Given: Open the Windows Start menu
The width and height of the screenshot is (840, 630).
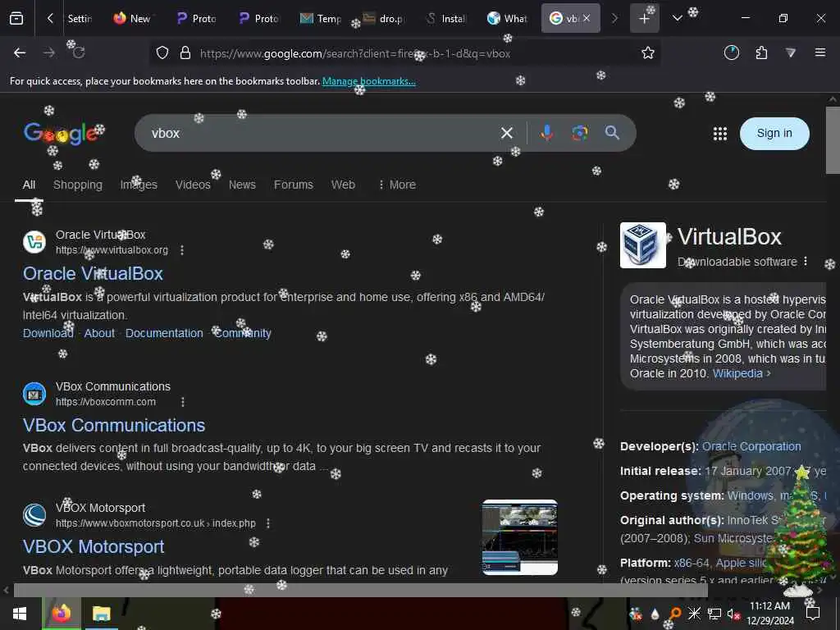Looking at the screenshot, I should (x=20, y=614).
